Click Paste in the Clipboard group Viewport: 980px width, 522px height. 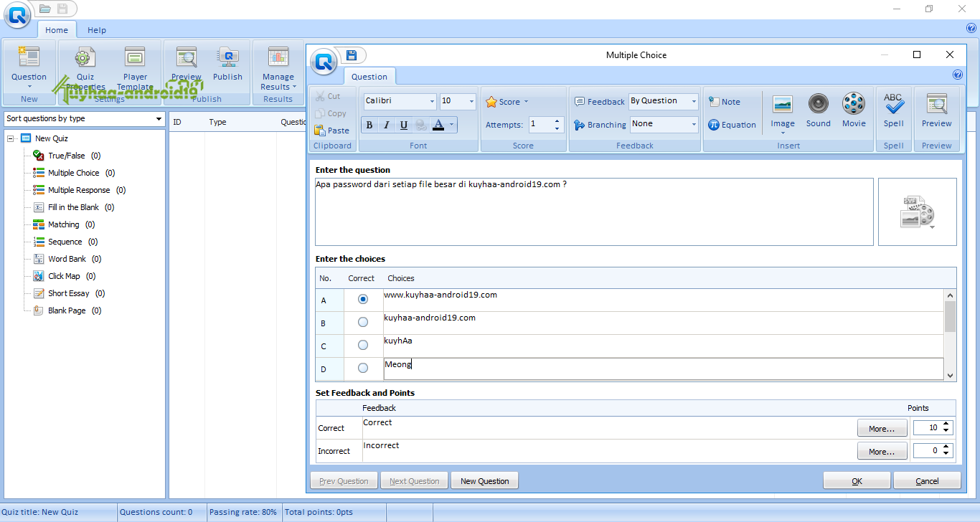click(332, 130)
